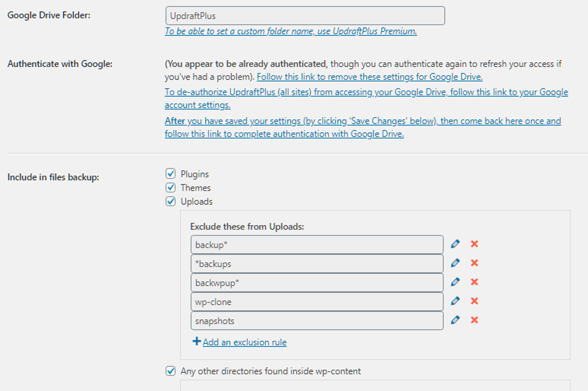588x391 pixels.
Task: Delete the backup* exclusion rule
Action: [x=475, y=244]
